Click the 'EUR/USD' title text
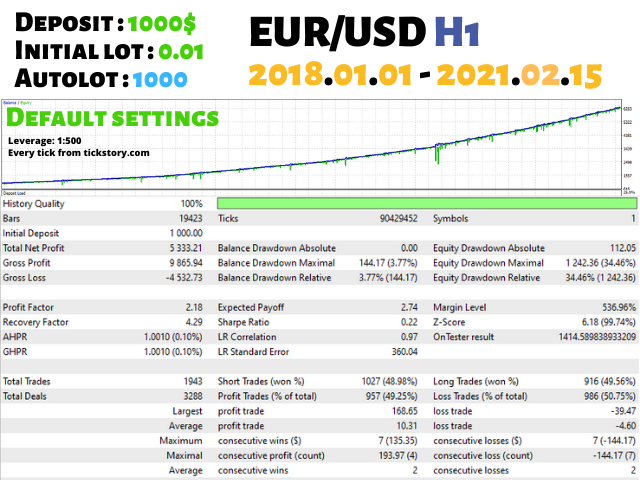Screen dimensions: 640x480 point(338,32)
